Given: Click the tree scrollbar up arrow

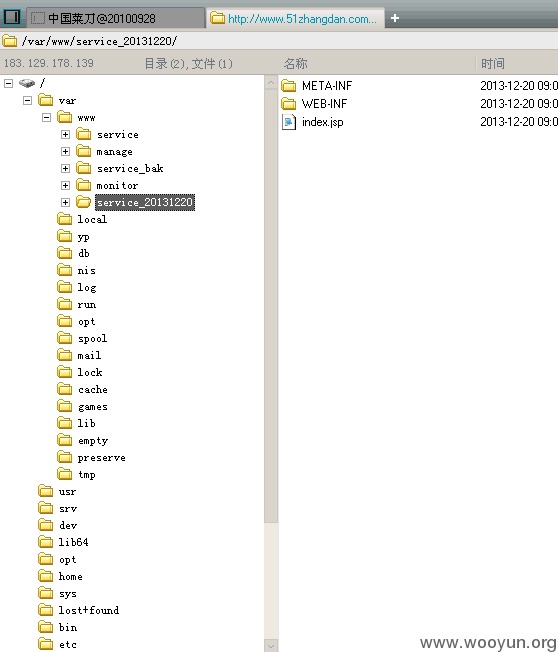Looking at the screenshot, I should tap(271, 83).
